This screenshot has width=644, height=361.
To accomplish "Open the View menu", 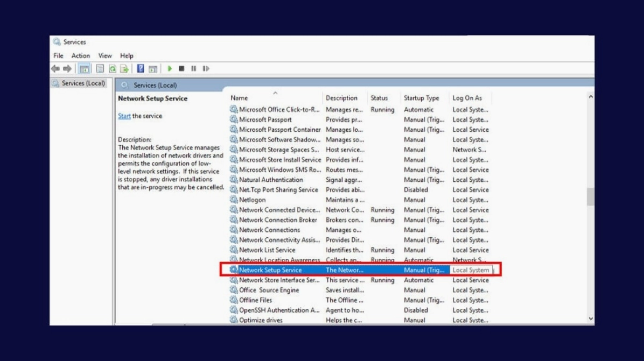I will [x=104, y=55].
